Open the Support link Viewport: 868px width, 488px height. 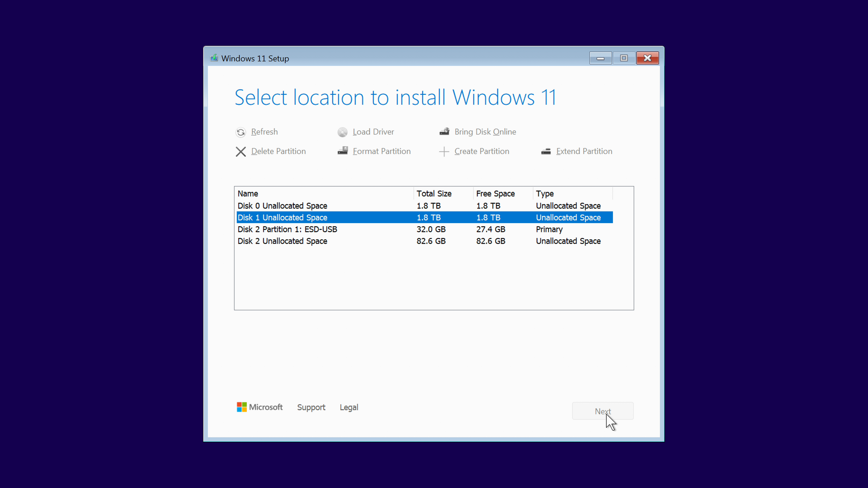tap(311, 408)
